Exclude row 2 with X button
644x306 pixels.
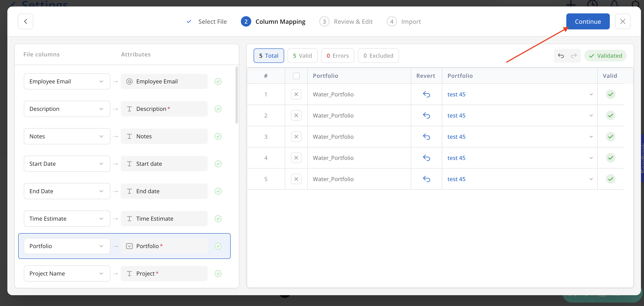[296, 116]
